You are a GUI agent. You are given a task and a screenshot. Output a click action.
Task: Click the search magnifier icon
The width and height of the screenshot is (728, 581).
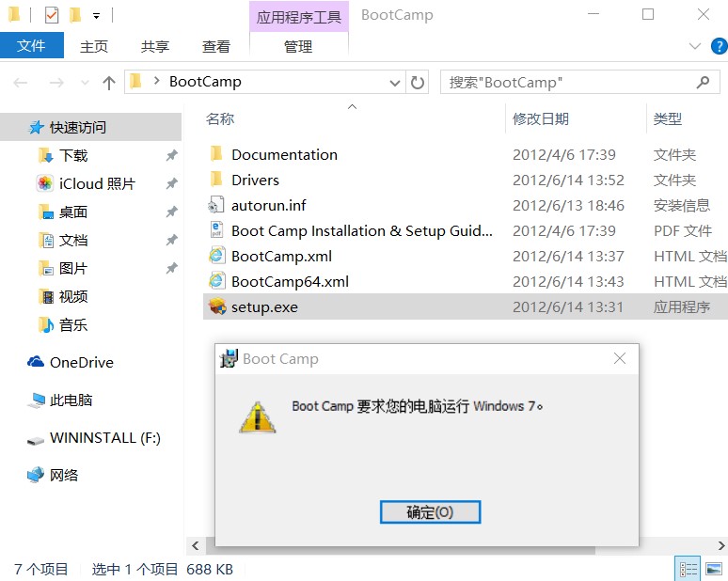pyautogui.click(x=703, y=83)
